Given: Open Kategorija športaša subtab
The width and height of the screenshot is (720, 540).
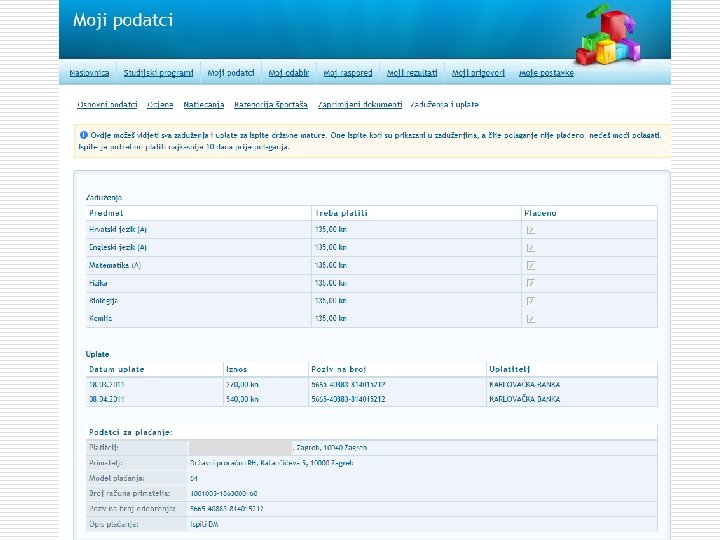Looking at the screenshot, I should click(270, 104).
